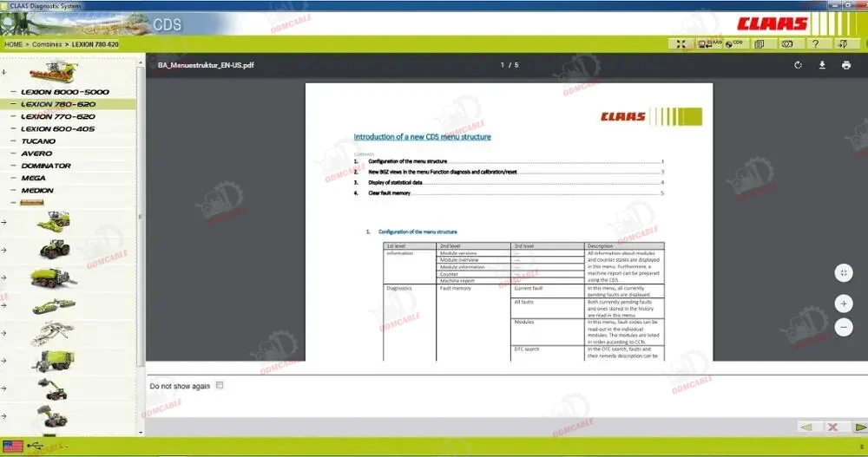Open 'Configuration of the menu structure' contents link
Image resolution: width=868 pixels, height=457 pixels.
(x=408, y=161)
